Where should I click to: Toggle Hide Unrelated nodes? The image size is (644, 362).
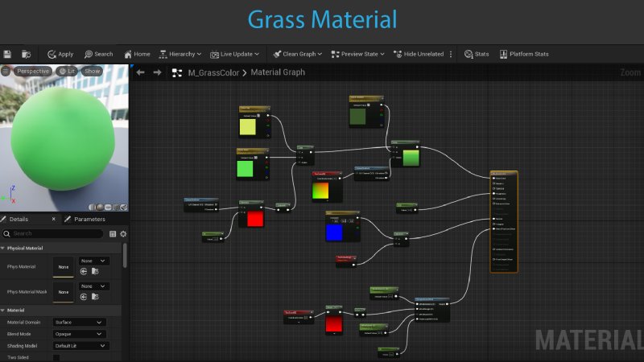[418, 54]
